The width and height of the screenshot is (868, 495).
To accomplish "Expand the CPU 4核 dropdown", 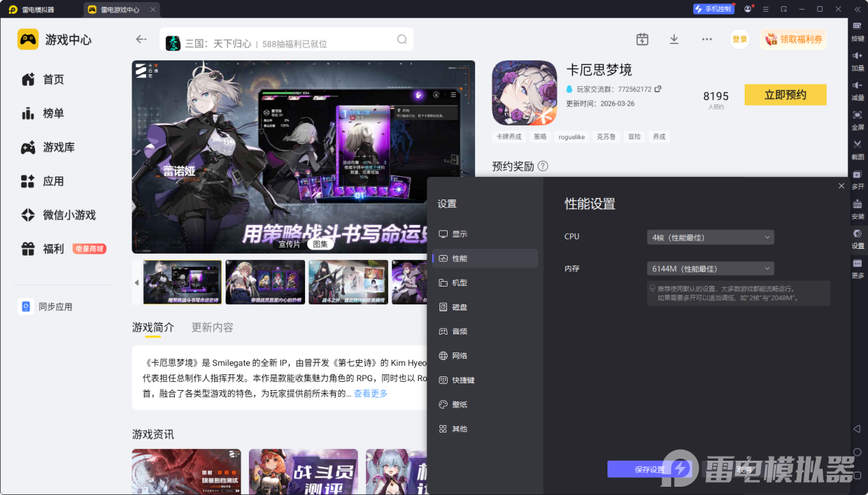I will click(710, 237).
